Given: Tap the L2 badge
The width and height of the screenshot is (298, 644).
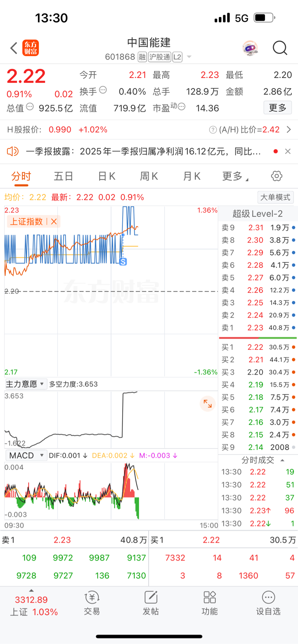Looking at the screenshot, I should pyautogui.click(x=177, y=57).
